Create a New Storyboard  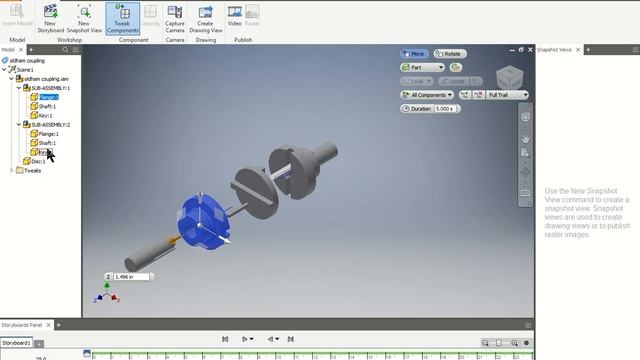click(x=51, y=18)
